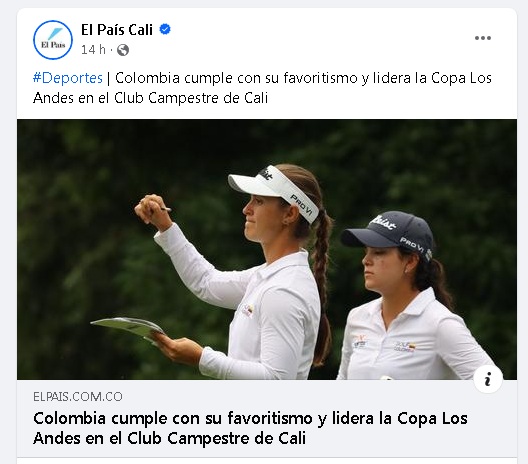This screenshot has height=464, width=528.
Task: Open the bold Colombia cumple headline link
Action: (x=250, y=428)
